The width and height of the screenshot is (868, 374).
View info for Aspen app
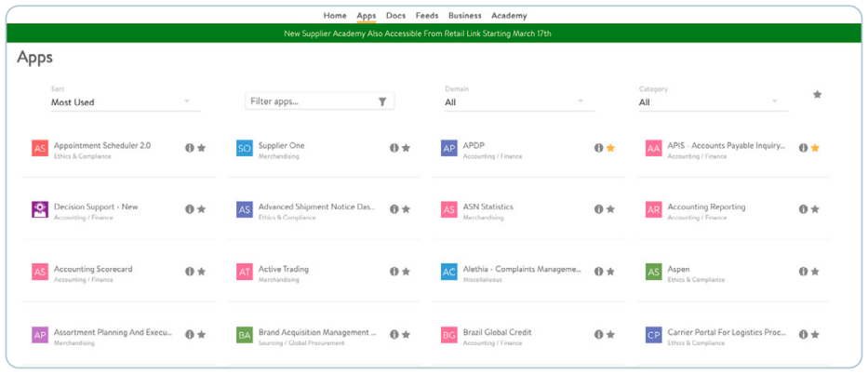[x=803, y=272]
